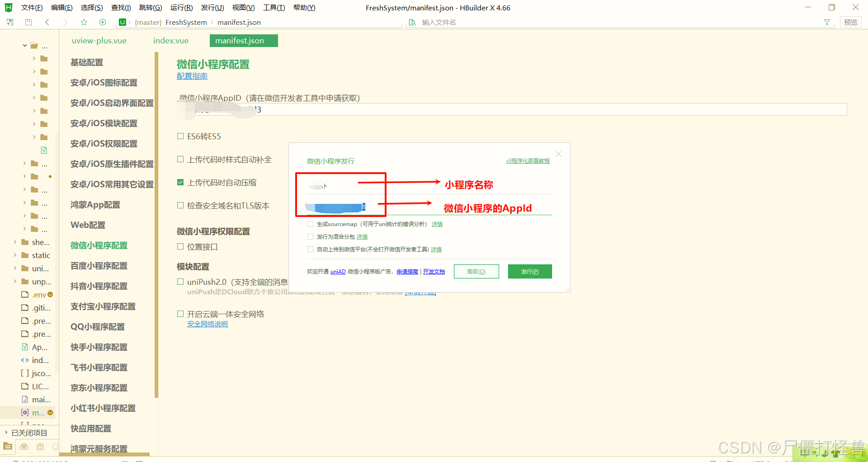The width and height of the screenshot is (868, 462).
Task: Open the 申请指南 link in dialog
Action: (407, 272)
